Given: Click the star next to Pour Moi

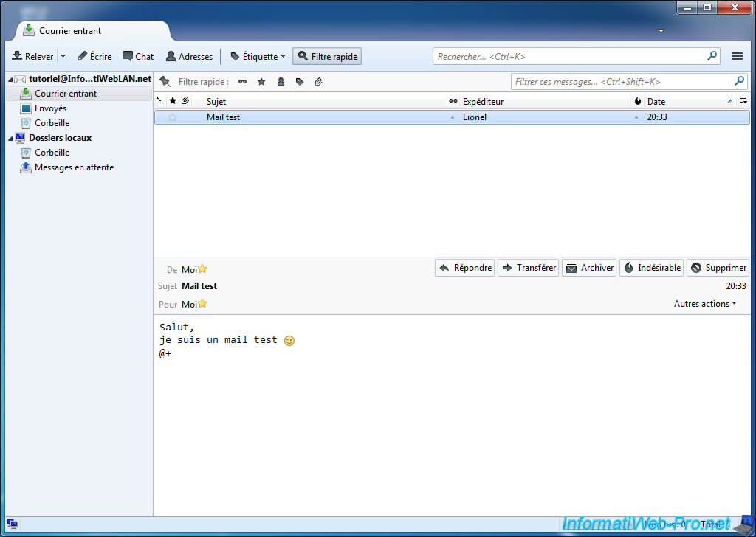Looking at the screenshot, I should pos(202,303).
